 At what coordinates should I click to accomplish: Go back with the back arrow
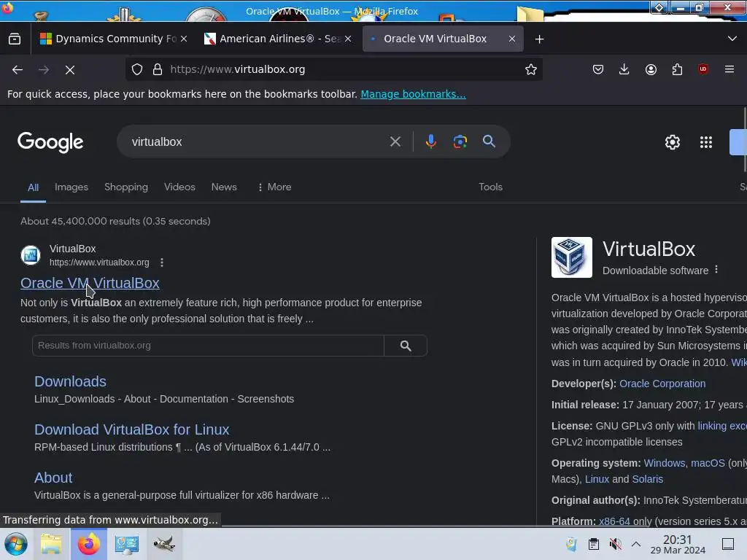pyautogui.click(x=18, y=69)
